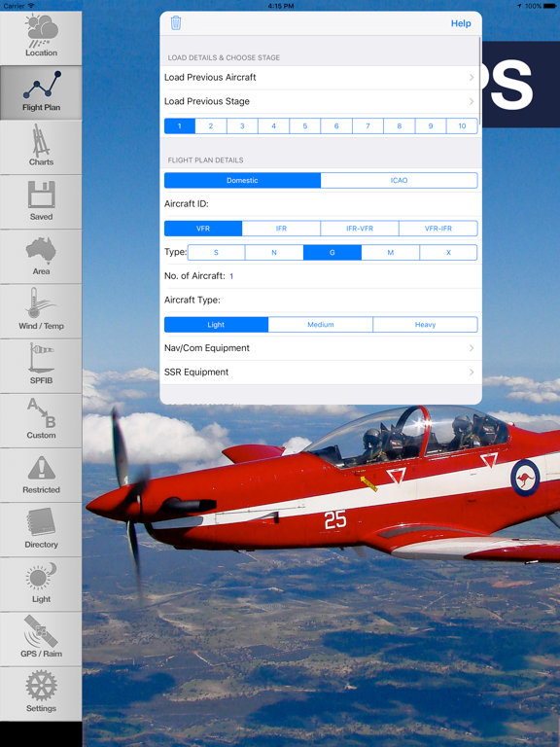This screenshot has height=747, width=560.
Task: Tap the Aircraft Type input field
Action: point(321,301)
